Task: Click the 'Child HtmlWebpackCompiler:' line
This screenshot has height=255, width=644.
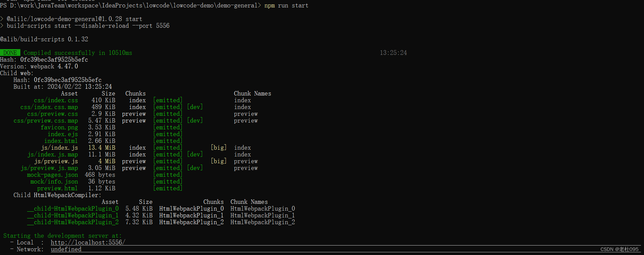Action: (57, 195)
